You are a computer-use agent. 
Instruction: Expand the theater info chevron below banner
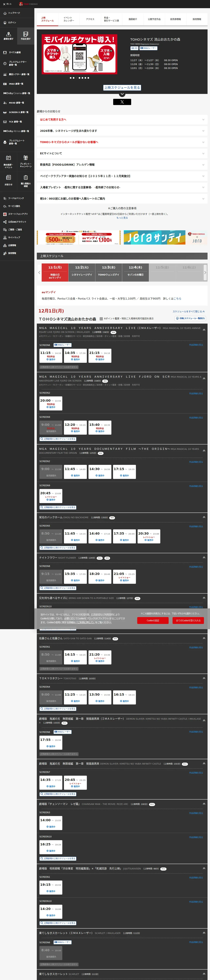(122, 94)
